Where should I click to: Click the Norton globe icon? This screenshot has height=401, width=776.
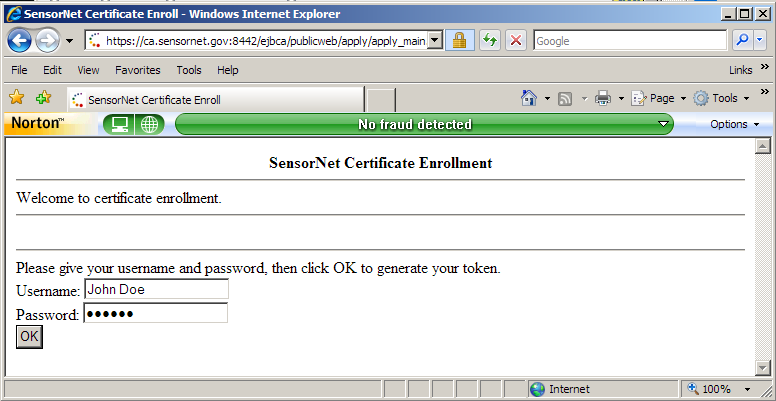pos(149,124)
